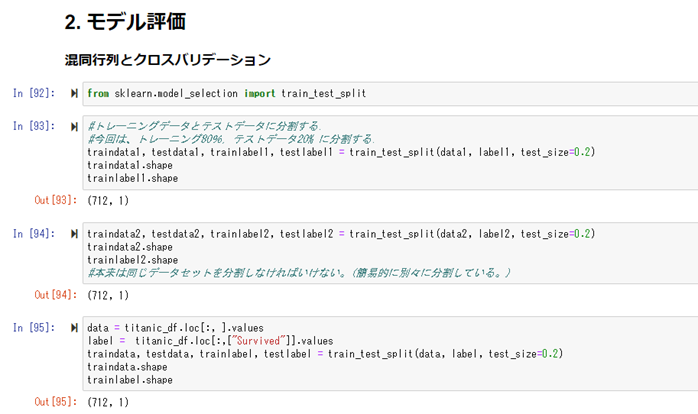
Task: Select the In [93] prompt label
Action: 34,126
